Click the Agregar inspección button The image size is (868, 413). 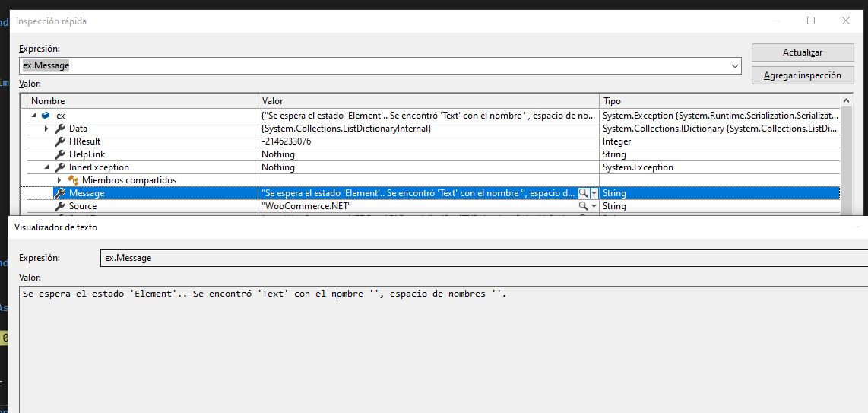802,75
